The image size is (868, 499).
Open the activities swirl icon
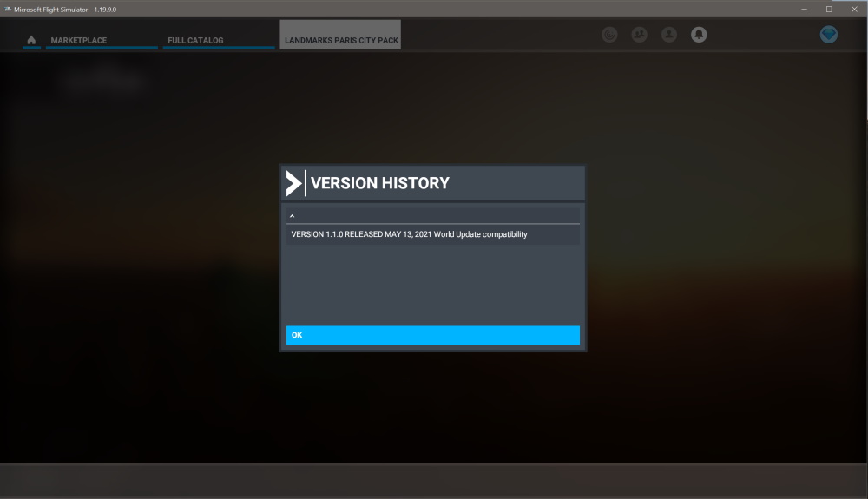click(609, 35)
